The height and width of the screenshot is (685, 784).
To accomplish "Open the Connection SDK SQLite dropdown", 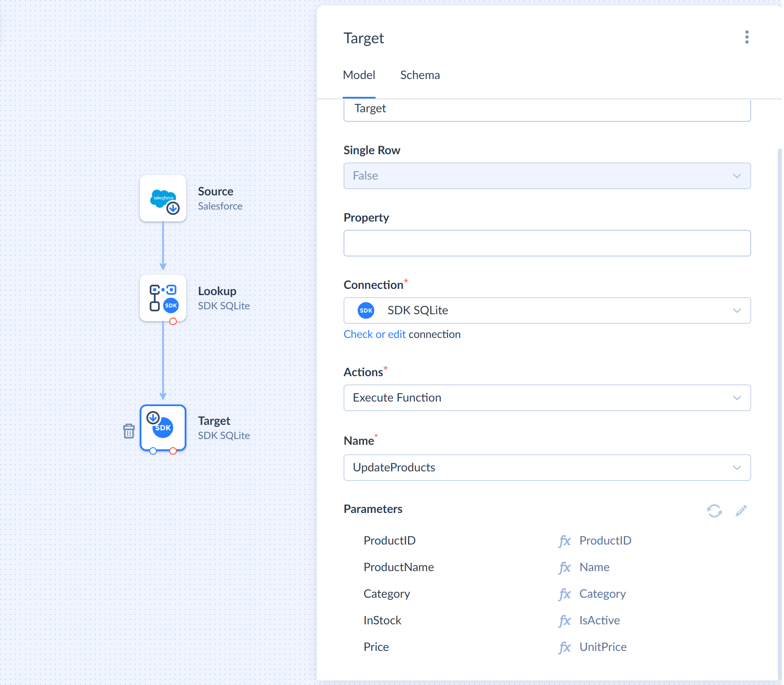I will pyautogui.click(x=547, y=310).
